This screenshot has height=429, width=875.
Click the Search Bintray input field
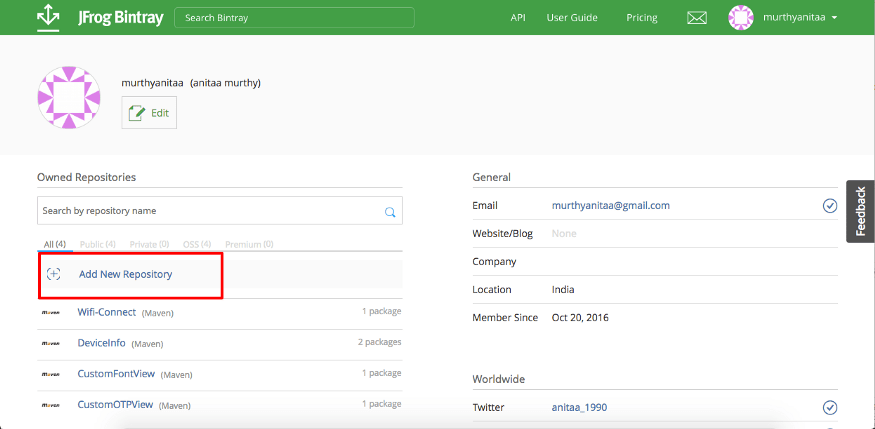point(294,17)
